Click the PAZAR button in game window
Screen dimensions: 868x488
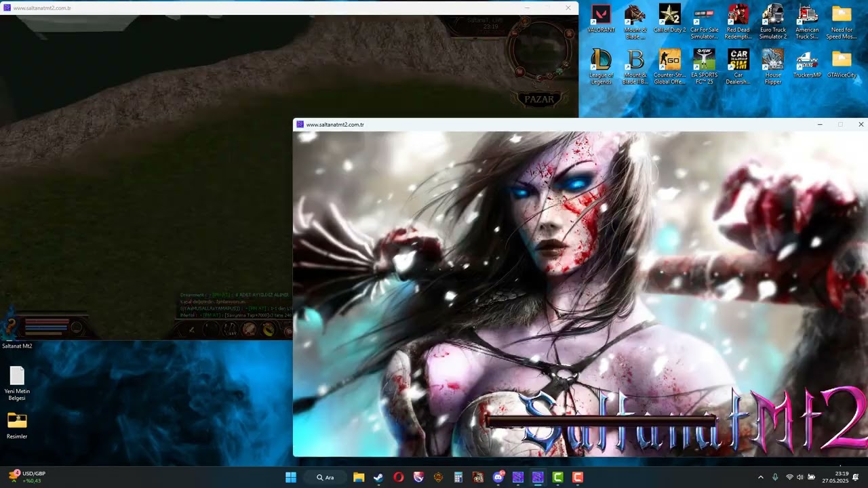(539, 99)
